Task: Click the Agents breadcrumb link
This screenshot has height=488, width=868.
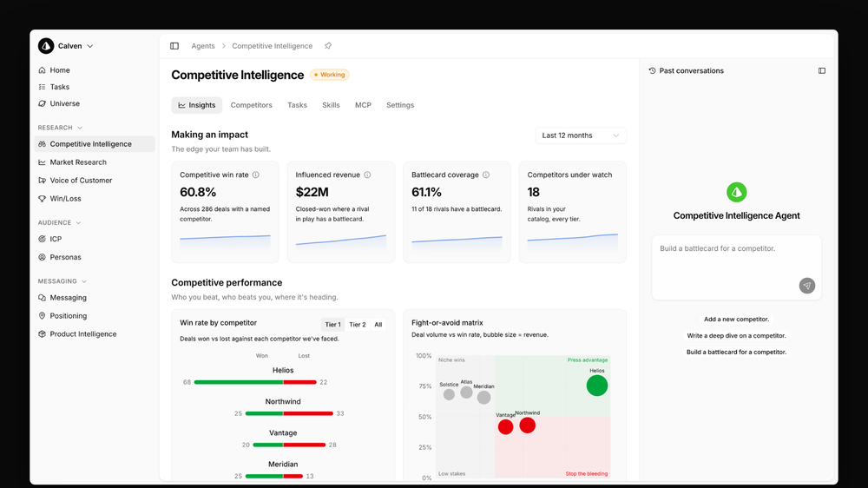Action: (202, 46)
